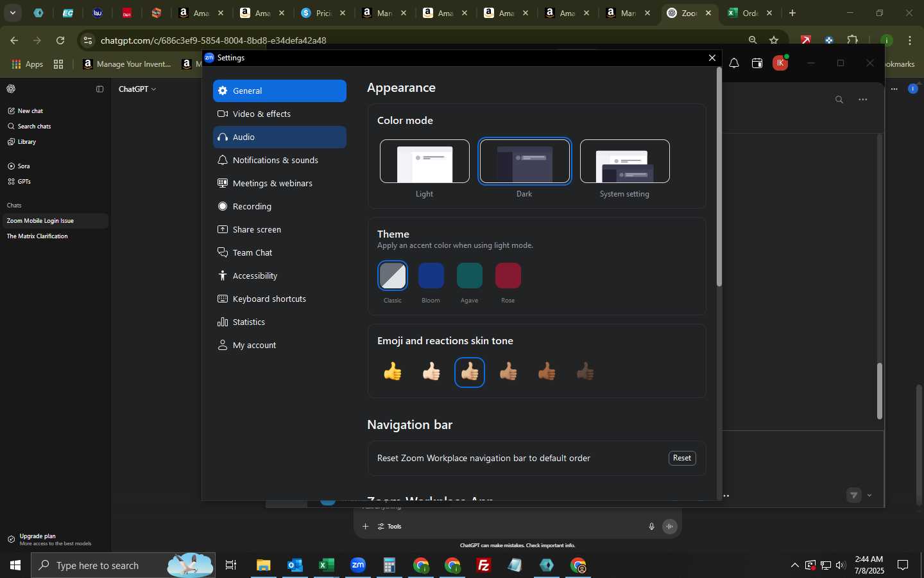Click the IK profile avatar in Zoom
924x578 pixels.
[780, 63]
